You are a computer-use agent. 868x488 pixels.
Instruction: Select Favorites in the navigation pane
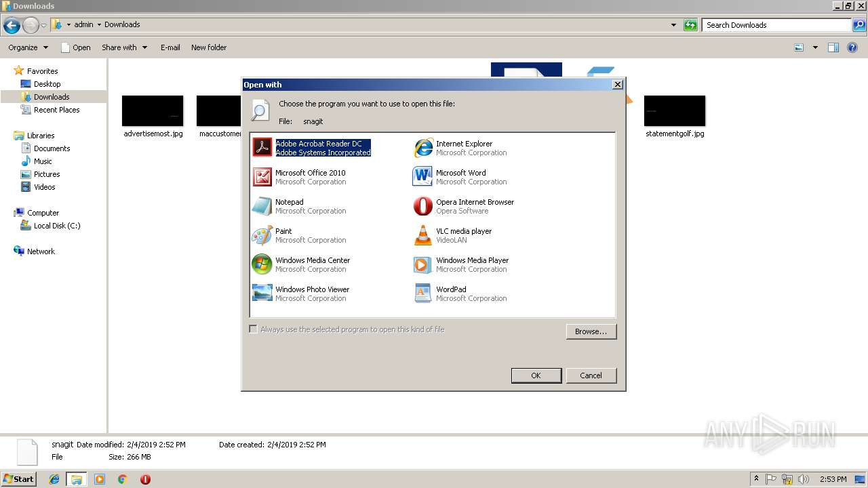[42, 71]
